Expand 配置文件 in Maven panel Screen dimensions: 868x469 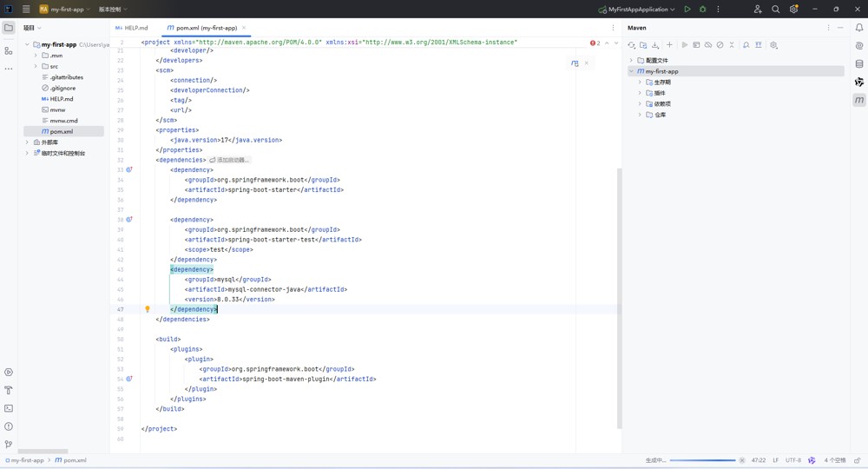click(x=631, y=60)
